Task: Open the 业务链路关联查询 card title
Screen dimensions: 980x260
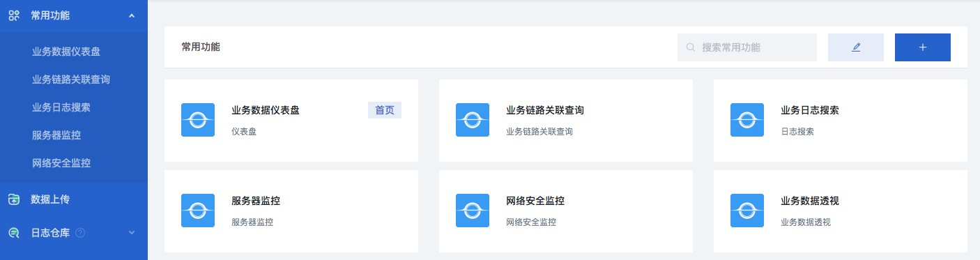Action: 545,110
